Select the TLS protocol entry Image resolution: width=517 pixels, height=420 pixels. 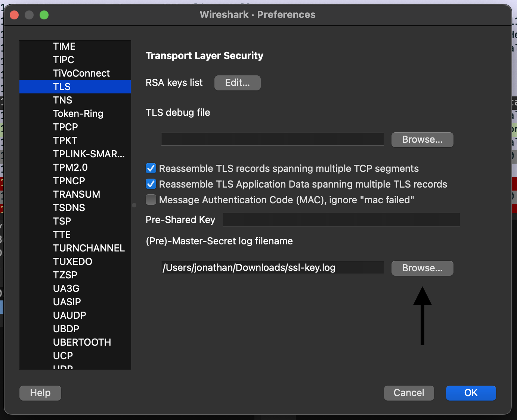75,87
